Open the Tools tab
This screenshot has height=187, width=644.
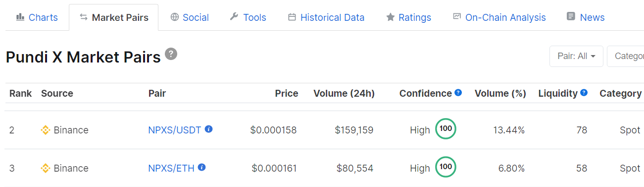click(248, 17)
